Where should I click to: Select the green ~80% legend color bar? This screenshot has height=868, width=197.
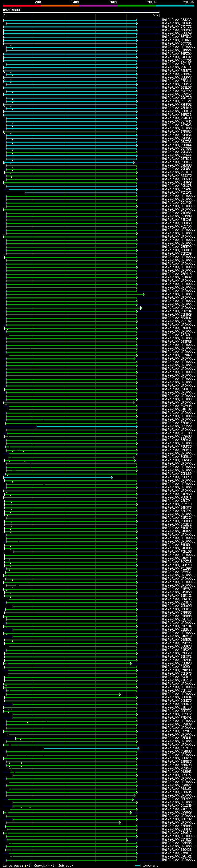click(x=137, y=6)
